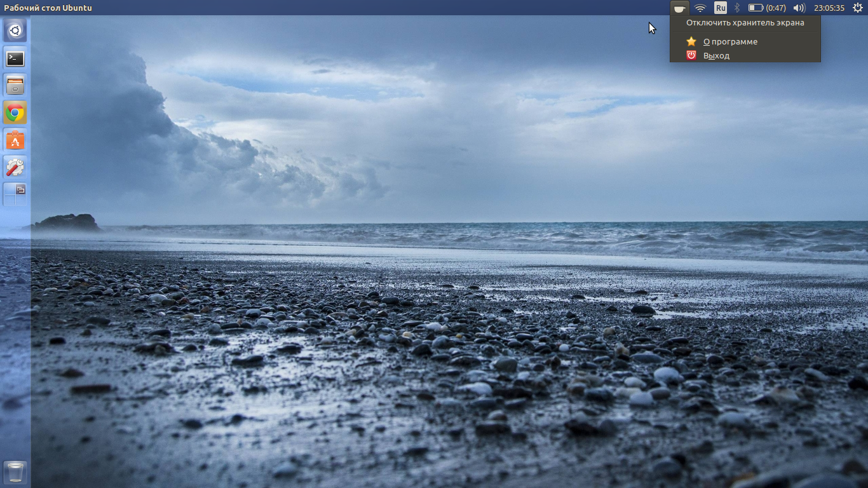Click the clock showing 23:05:35

829,8
